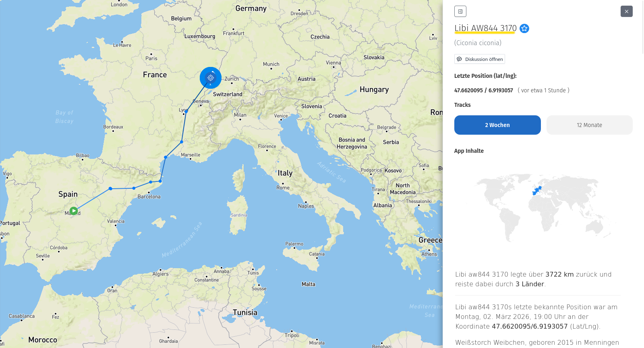Click the world overview minimap thumbnail
Viewport: 644px width, 348px height.
pos(543,208)
